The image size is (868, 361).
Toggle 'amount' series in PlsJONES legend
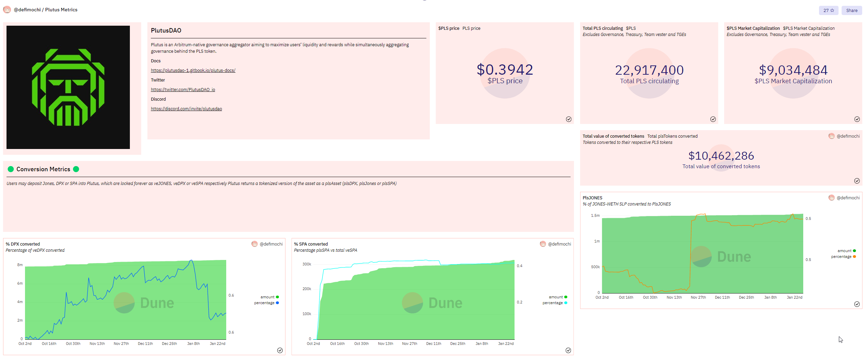[846, 251]
